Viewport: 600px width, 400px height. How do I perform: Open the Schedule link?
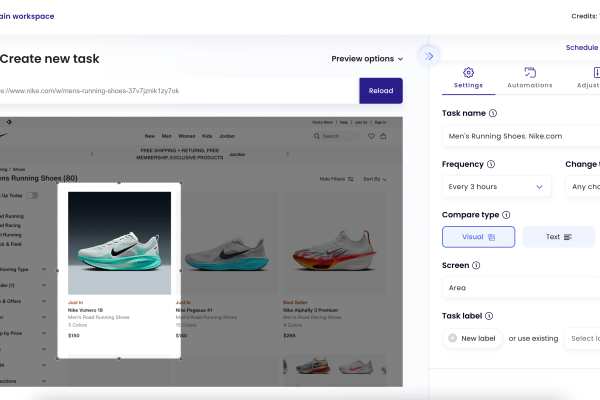pos(582,47)
